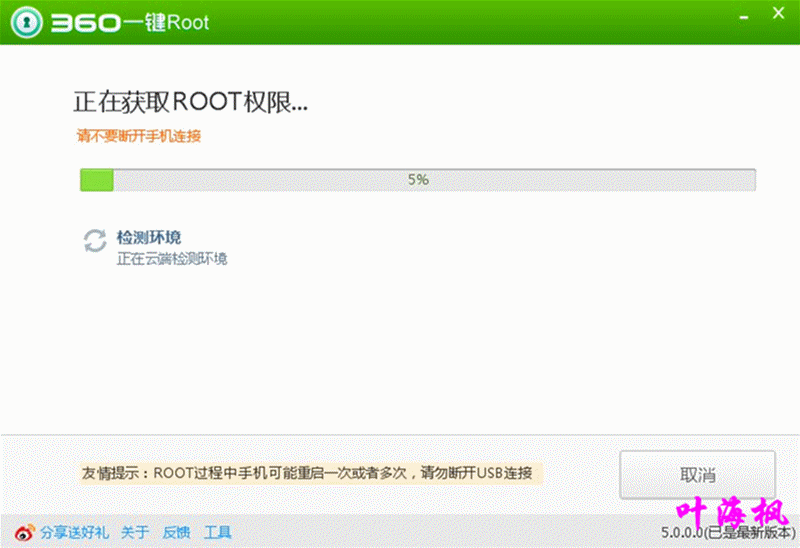Open the 分享送好礼 link
800x548 pixels.
(x=74, y=533)
